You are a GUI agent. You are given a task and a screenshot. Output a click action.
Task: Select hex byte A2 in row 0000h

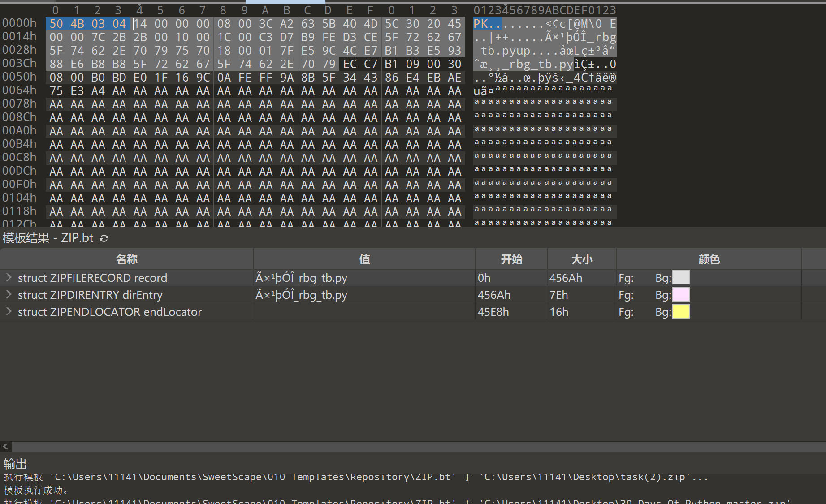click(x=287, y=24)
